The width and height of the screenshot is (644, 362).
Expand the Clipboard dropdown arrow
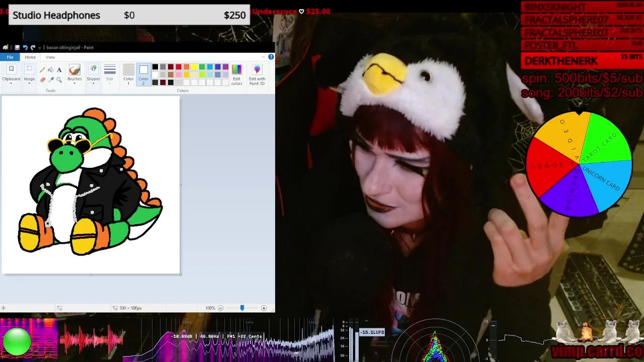click(11, 83)
